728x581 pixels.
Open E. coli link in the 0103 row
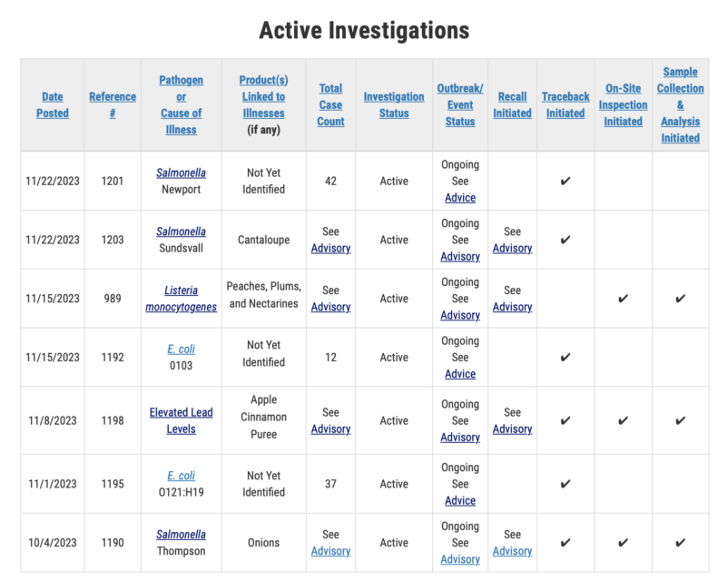[x=181, y=349]
